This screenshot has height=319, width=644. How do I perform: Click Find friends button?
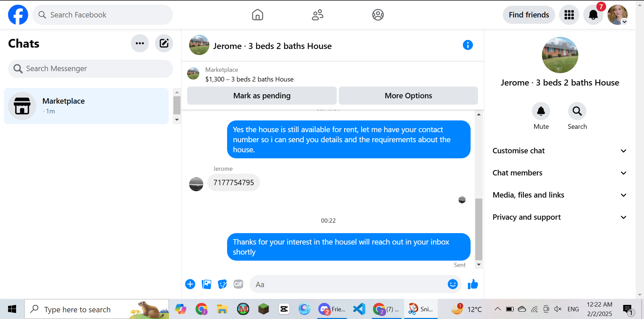tap(529, 15)
